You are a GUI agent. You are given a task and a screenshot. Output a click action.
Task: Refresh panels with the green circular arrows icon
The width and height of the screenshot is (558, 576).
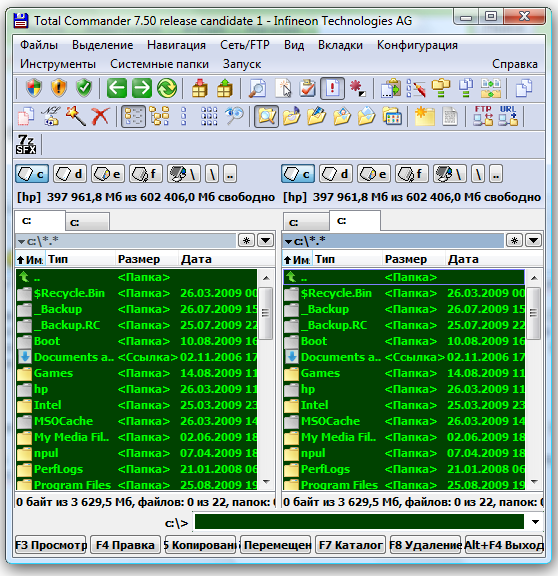pyautogui.click(x=167, y=88)
